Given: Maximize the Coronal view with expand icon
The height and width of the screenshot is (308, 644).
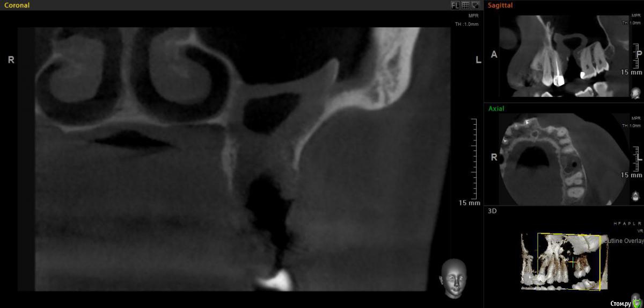Looking at the screenshot, I should pyautogui.click(x=475, y=5).
